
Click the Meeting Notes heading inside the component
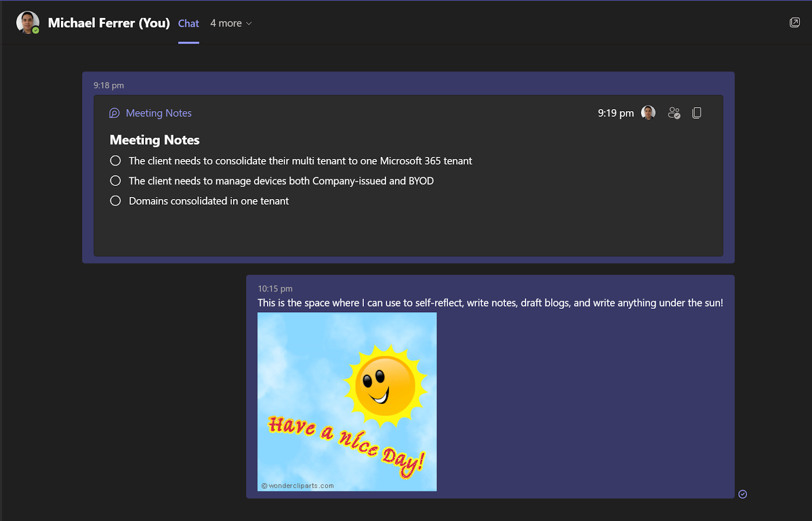coord(154,140)
